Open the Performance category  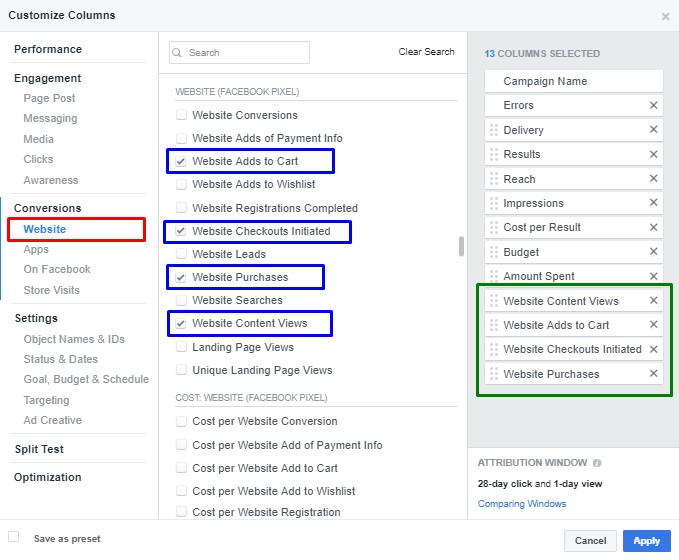(48, 49)
